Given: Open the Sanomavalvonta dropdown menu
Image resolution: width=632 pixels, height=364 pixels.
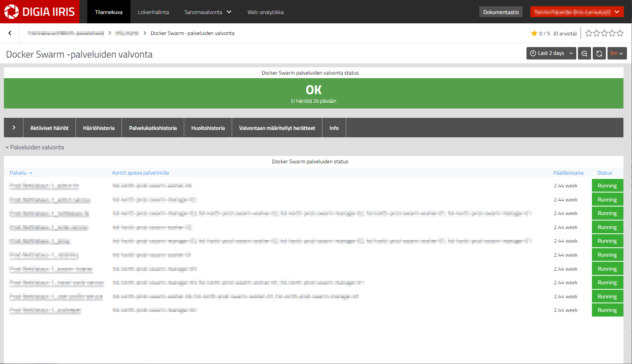Looking at the screenshot, I should (x=208, y=12).
